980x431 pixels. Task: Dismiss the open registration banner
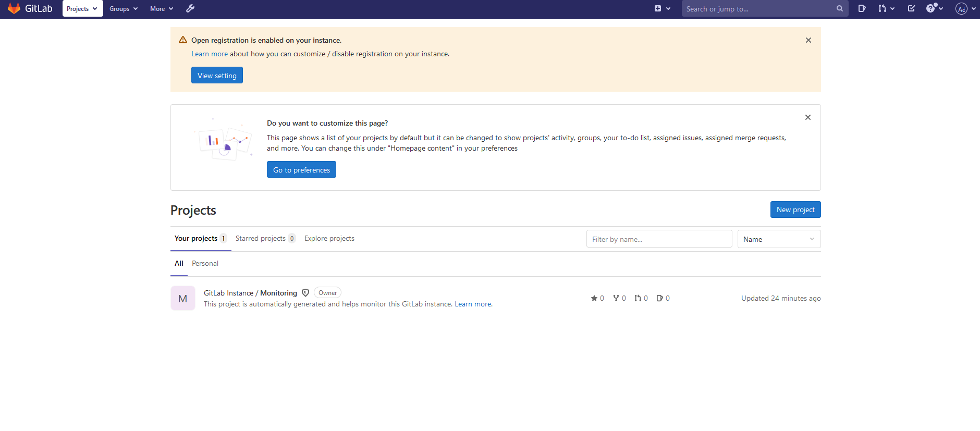click(x=808, y=40)
